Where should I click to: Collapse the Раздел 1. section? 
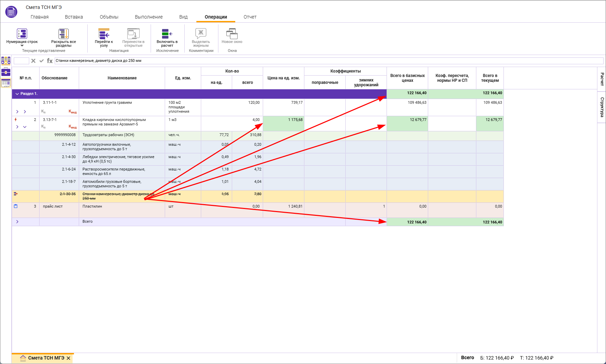[17, 94]
